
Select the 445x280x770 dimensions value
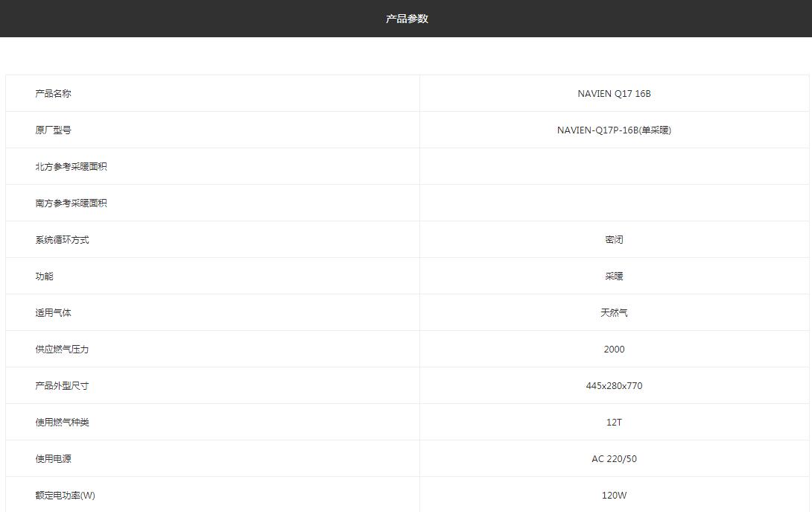click(614, 386)
